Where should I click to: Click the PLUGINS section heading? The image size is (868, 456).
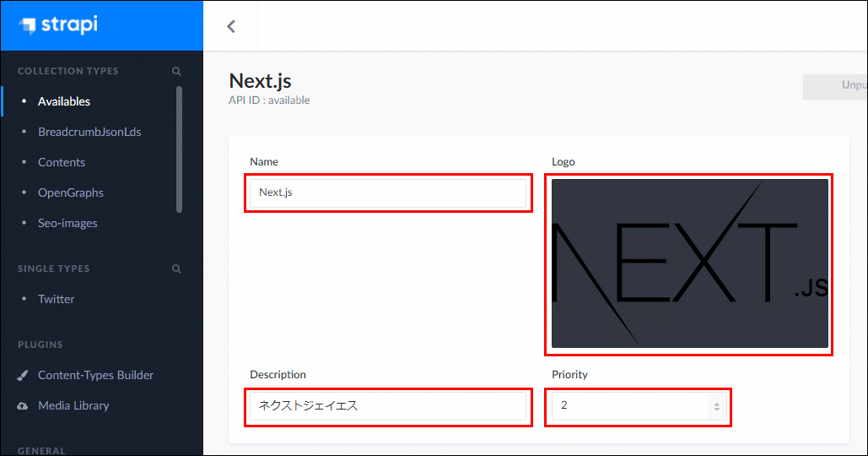40,345
